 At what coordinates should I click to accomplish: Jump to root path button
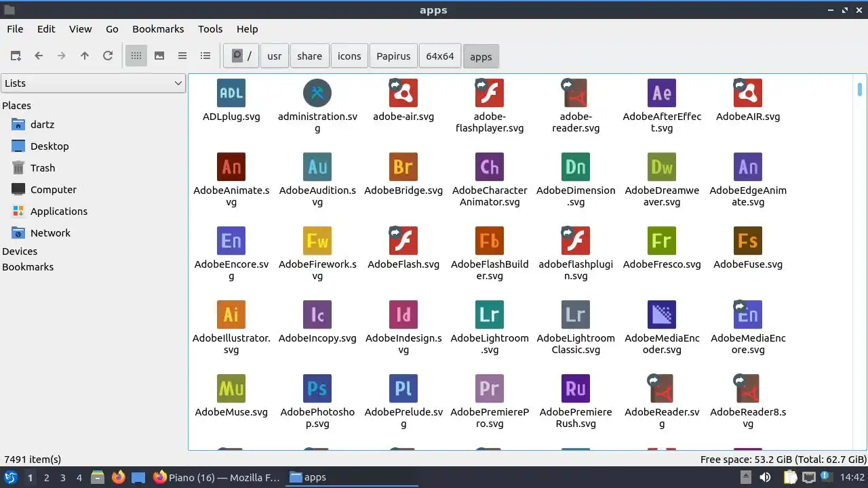241,56
